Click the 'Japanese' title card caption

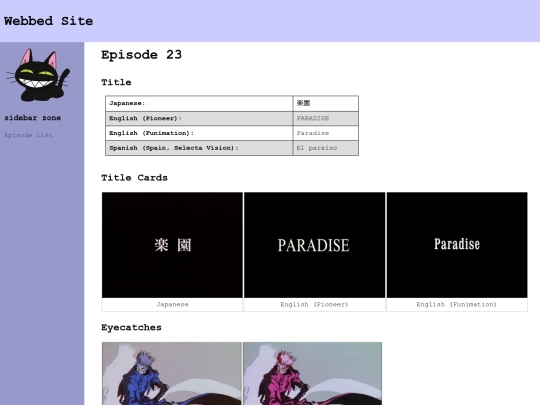pyautogui.click(x=172, y=304)
